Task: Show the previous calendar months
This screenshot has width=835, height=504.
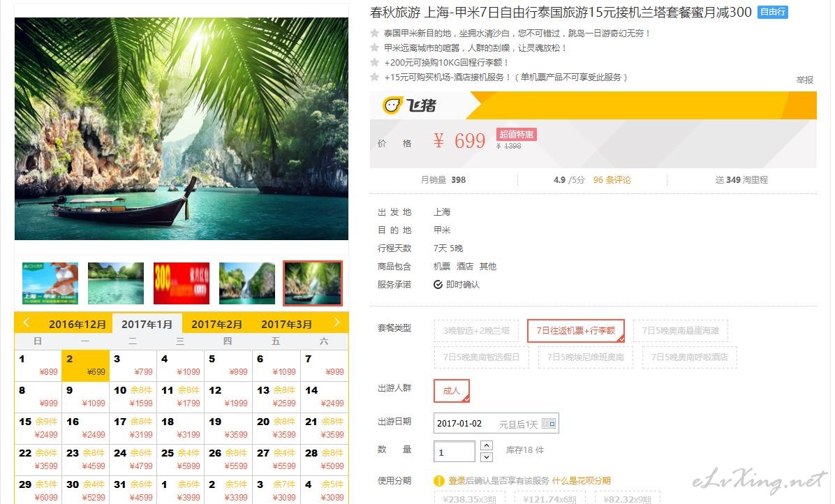Action: coord(26,323)
